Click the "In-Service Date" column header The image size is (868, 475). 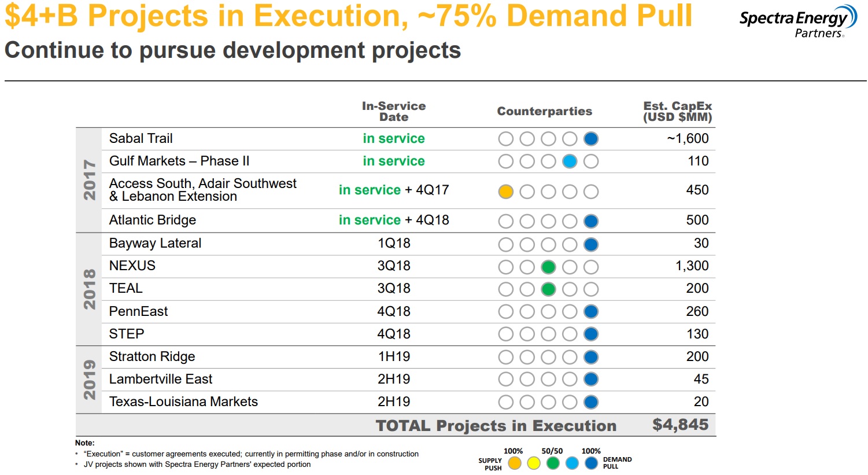click(x=394, y=111)
